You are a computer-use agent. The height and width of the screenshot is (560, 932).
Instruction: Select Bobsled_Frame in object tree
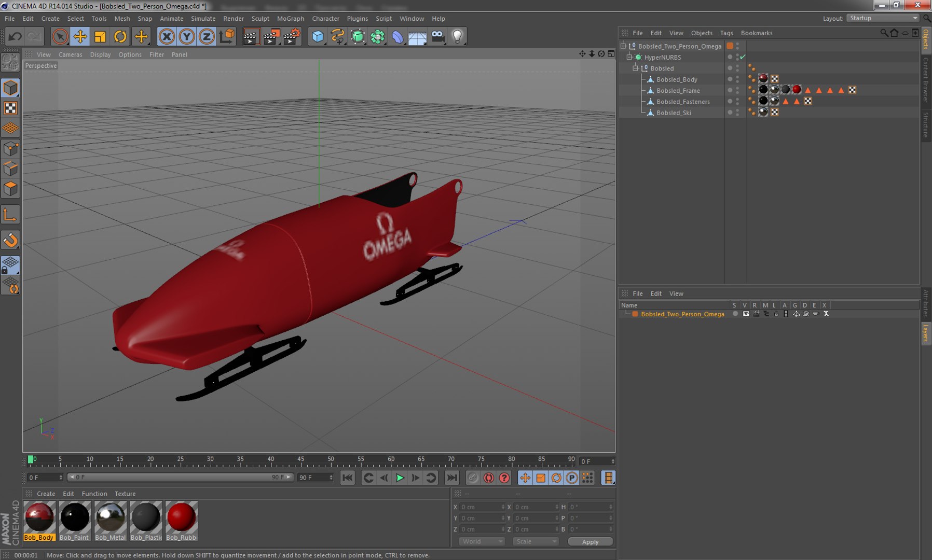pos(678,90)
